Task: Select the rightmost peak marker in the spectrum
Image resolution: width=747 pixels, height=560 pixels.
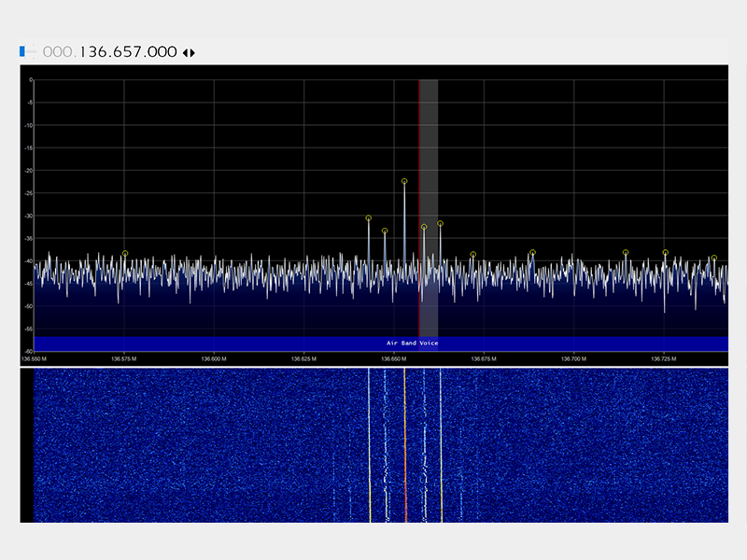Action: pyautogui.click(x=714, y=259)
